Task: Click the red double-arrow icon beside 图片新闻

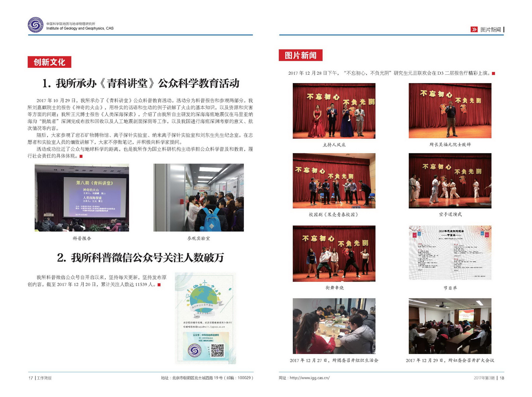Action: [x=474, y=30]
